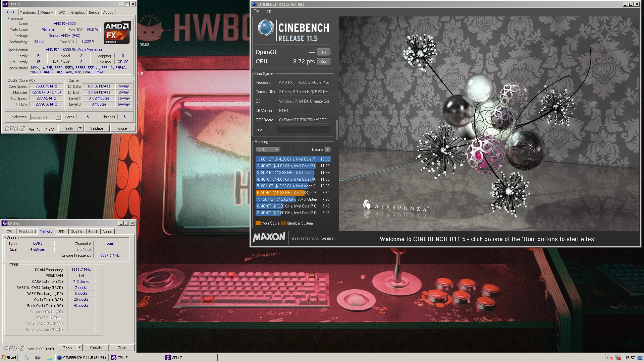This screenshot has width=644, height=362.
Task: Select ranking row 2 scoring 11.99
Action: [x=293, y=166]
